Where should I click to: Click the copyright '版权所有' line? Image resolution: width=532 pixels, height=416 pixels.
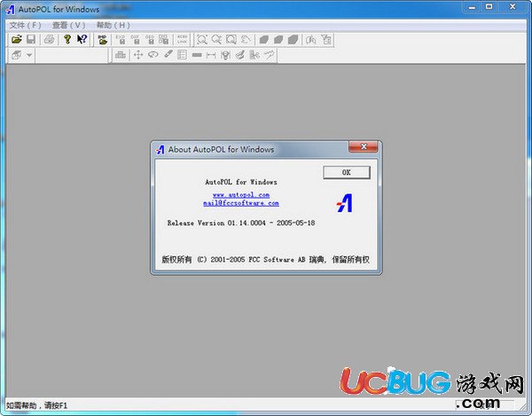[265, 260]
